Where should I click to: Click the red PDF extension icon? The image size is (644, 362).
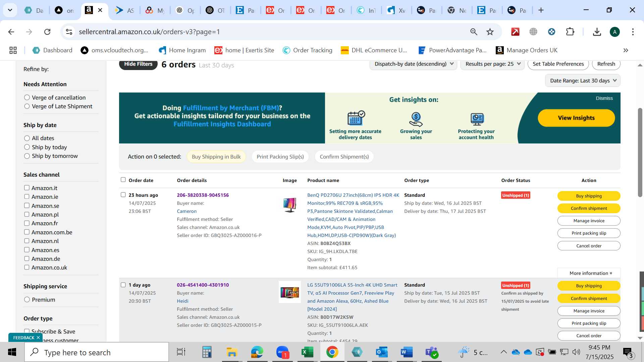515,32
